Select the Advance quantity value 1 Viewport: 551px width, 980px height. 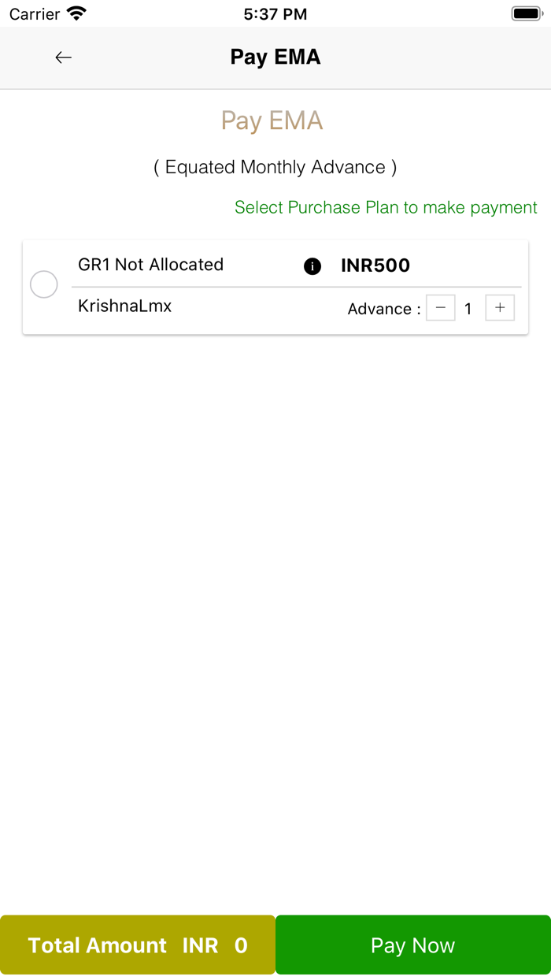[468, 308]
